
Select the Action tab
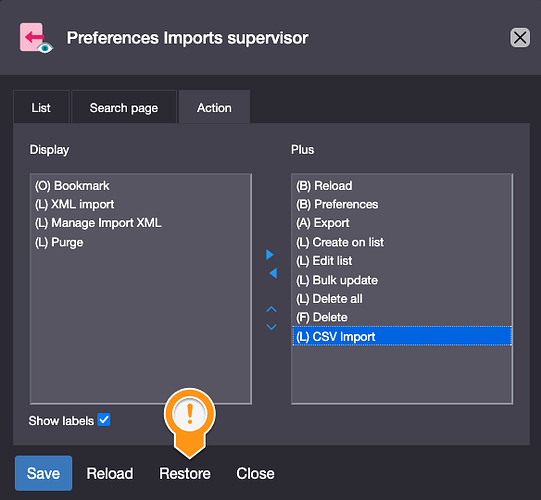tap(214, 107)
